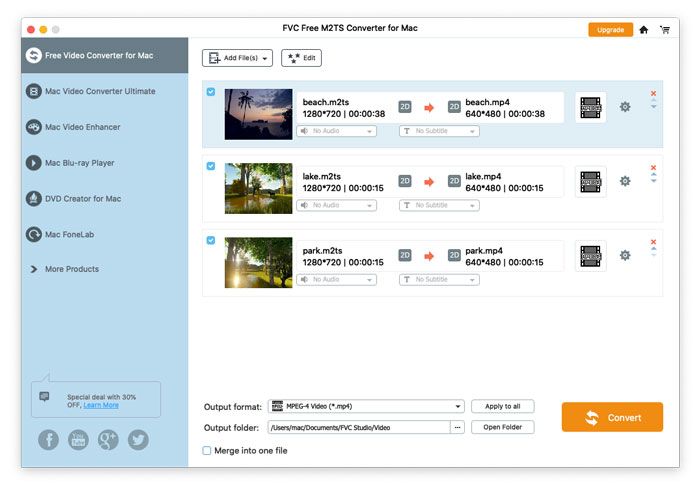Open Mac Blu-ray Player item
The height and width of the screenshot is (491, 700).
click(70, 162)
